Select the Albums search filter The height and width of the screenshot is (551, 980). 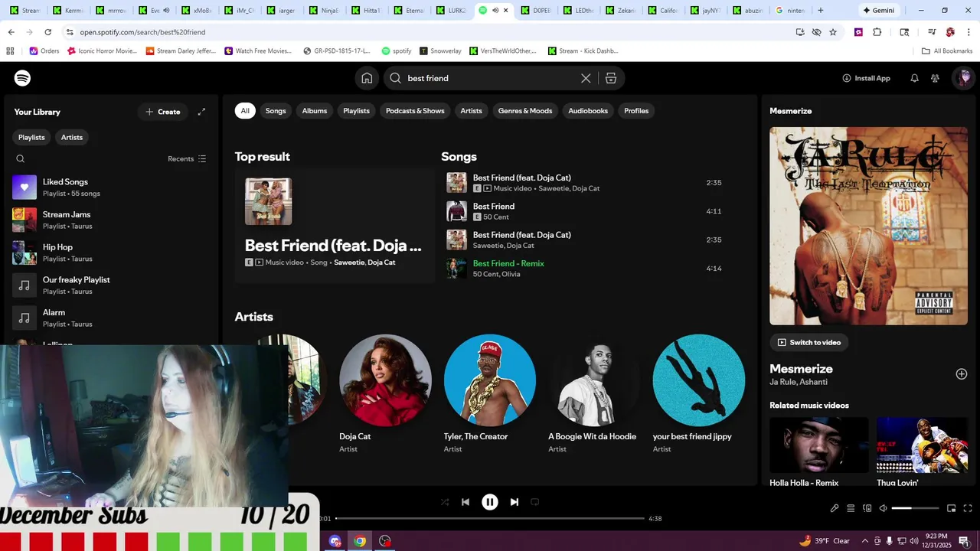[315, 111]
